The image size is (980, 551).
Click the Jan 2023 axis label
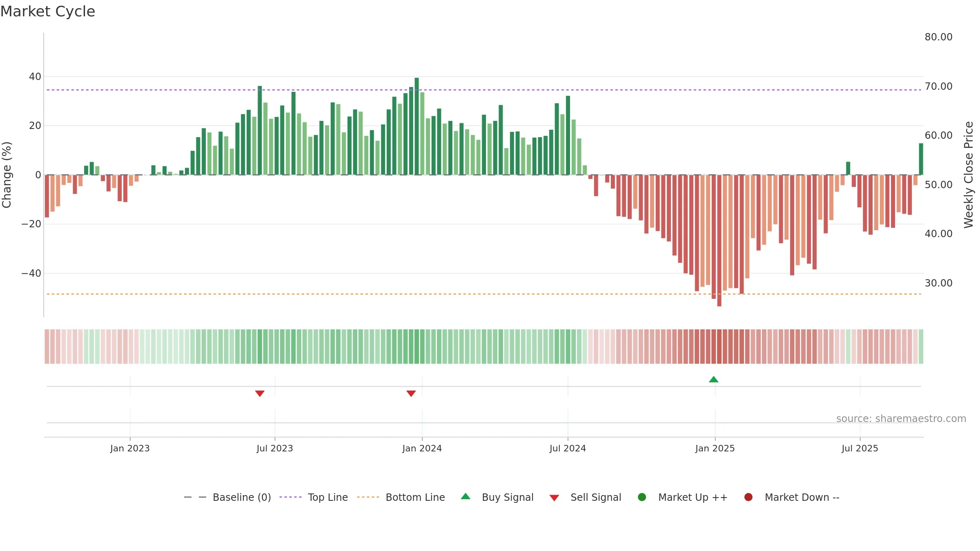pos(130,448)
